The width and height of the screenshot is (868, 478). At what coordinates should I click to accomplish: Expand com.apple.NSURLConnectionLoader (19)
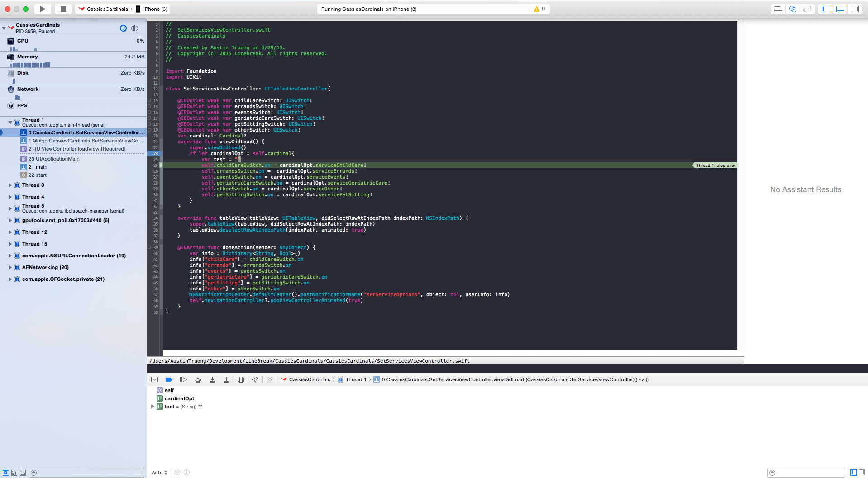pyautogui.click(x=10, y=256)
